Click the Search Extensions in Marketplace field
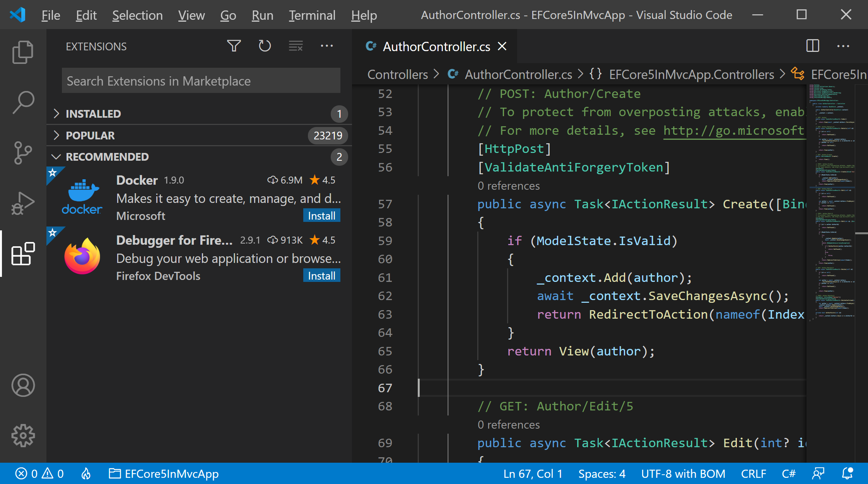Viewport: 868px width, 484px height. (201, 81)
